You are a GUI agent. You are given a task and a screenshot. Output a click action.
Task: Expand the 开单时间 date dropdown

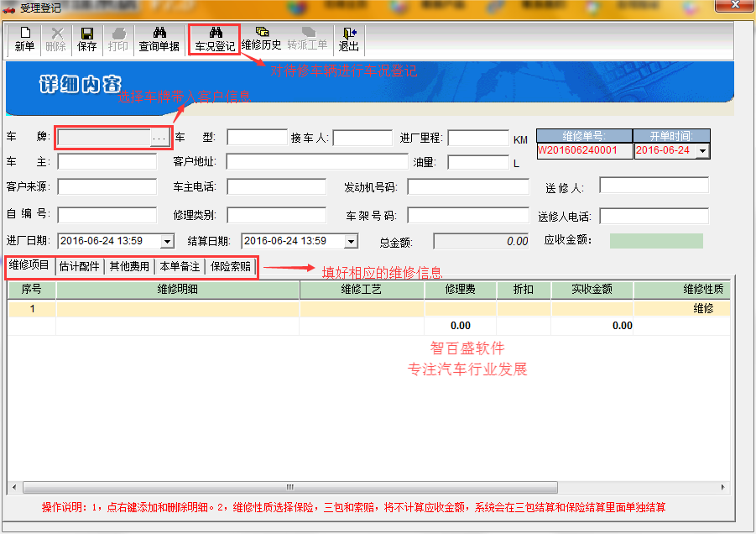click(x=703, y=151)
